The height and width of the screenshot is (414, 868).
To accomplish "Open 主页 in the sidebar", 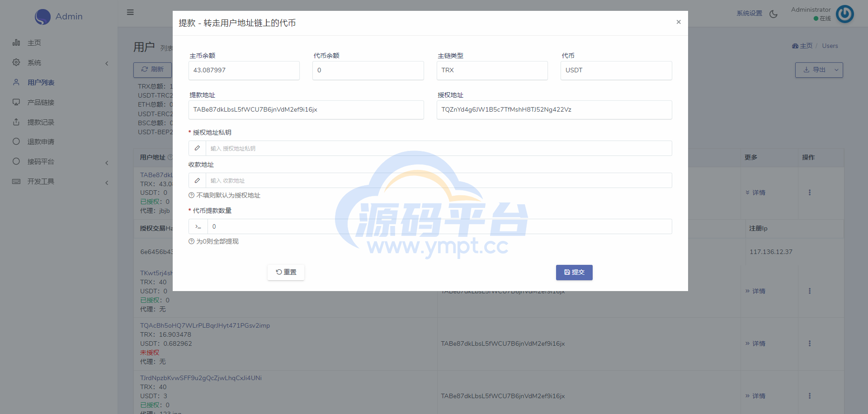I will tap(34, 43).
